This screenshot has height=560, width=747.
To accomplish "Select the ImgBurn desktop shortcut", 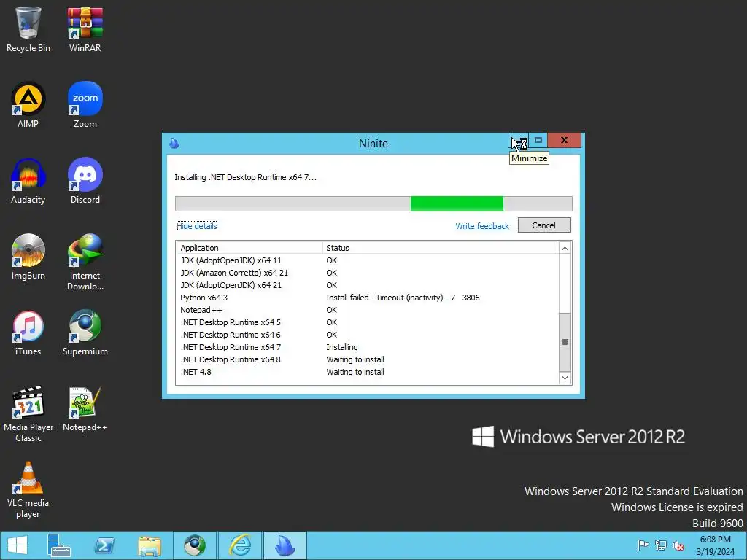I will [28, 257].
